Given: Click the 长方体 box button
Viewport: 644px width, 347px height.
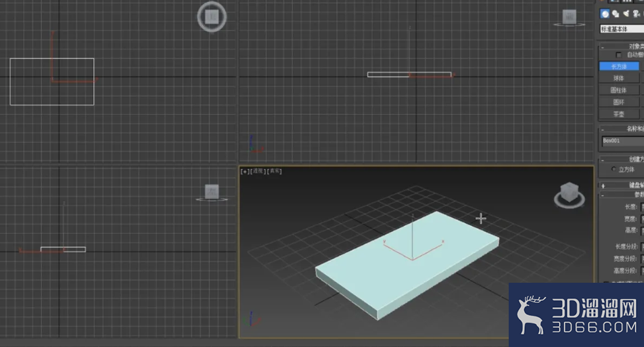Looking at the screenshot, I should (619, 66).
